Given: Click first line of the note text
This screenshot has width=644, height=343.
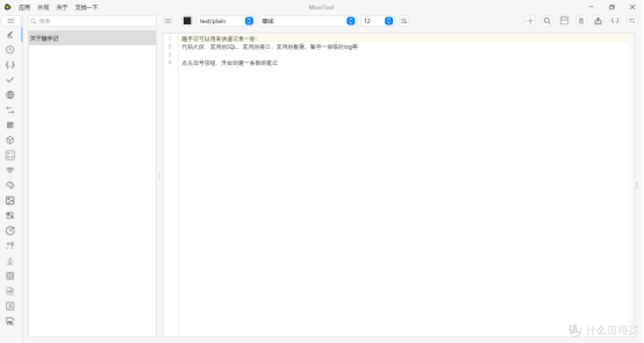Looking at the screenshot, I should click(219, 39).
